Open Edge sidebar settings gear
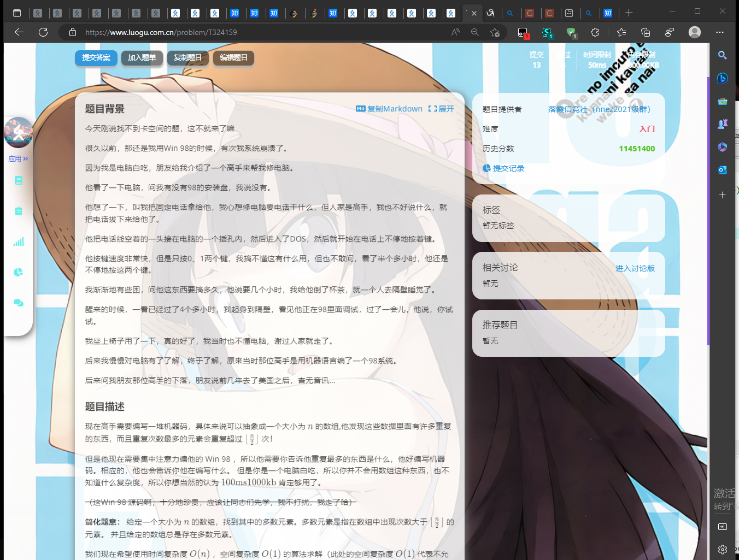Screen dimensions: 739x560 tap(722, 549)
